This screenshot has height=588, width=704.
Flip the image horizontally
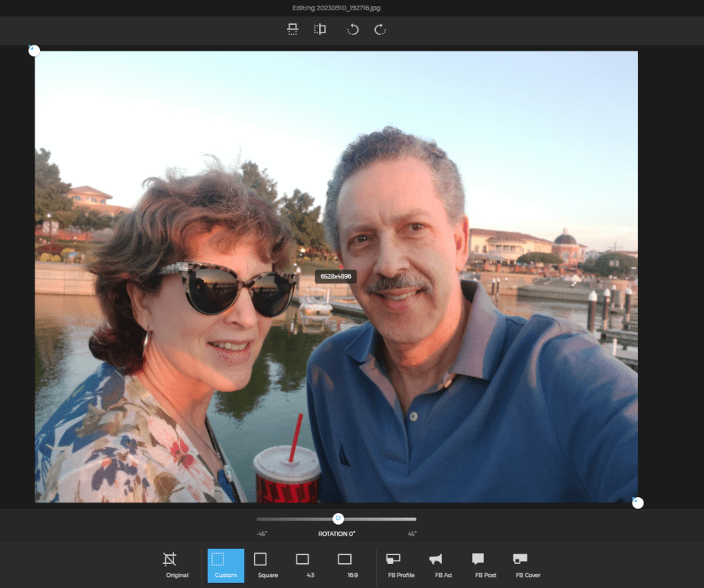pos(320,30)
